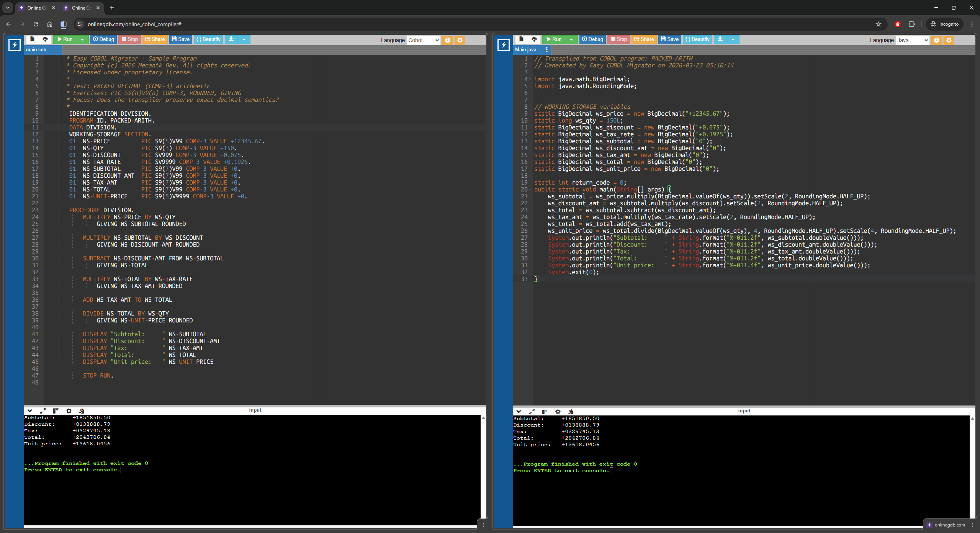Click the Debug button in the Cobol pane

point(103,39)
